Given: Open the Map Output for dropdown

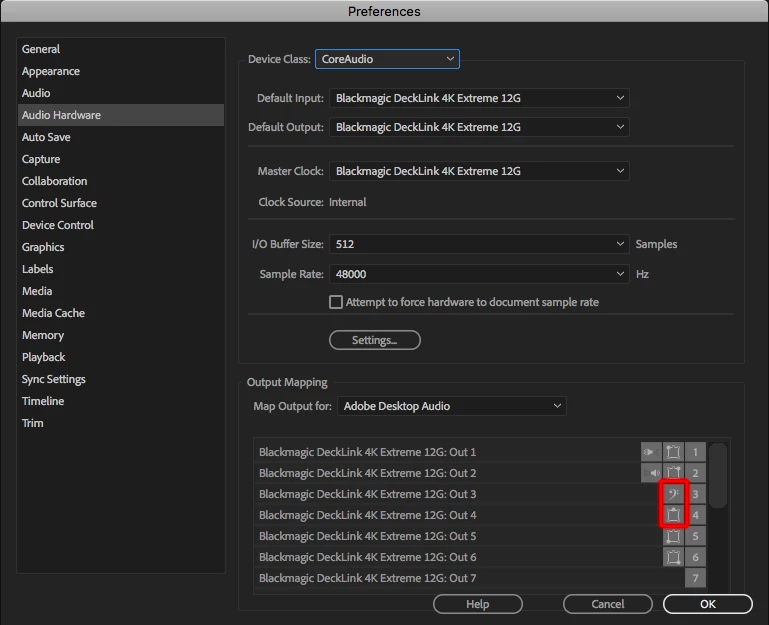Looking at the screenshot, I should coord(452,406).
